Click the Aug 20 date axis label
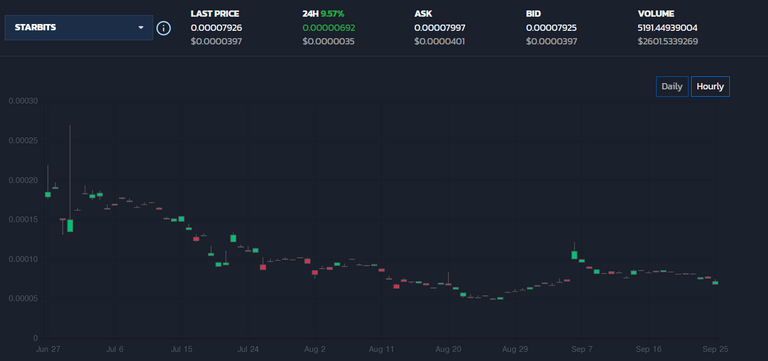The image size is (768, 361). (x=448, y=350)
